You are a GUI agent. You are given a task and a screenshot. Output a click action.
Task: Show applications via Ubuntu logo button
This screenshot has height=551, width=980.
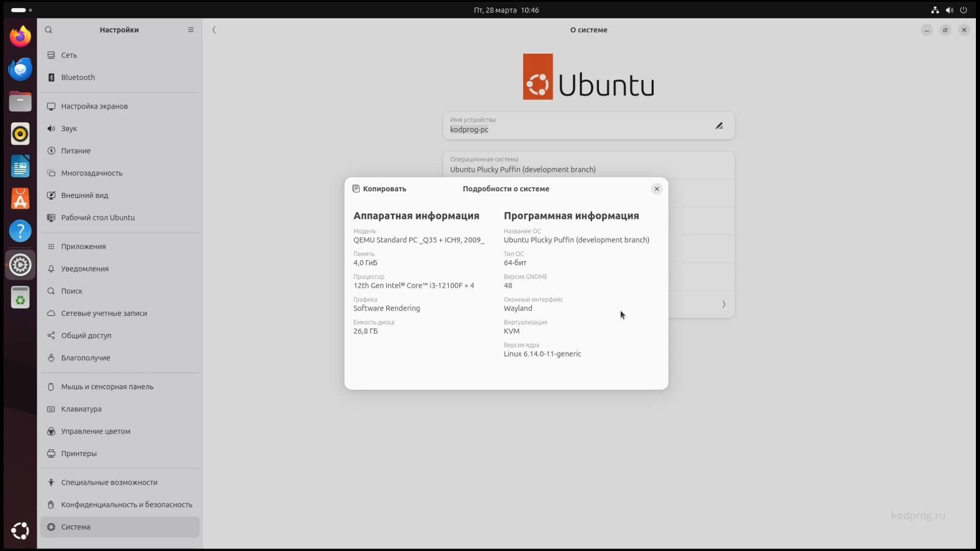point(20,531)
